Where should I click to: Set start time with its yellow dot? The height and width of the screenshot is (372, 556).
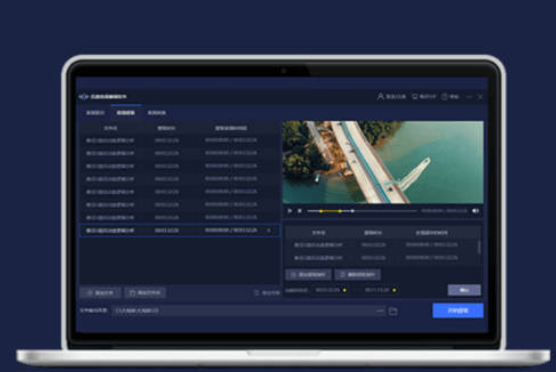click(344, 290)
